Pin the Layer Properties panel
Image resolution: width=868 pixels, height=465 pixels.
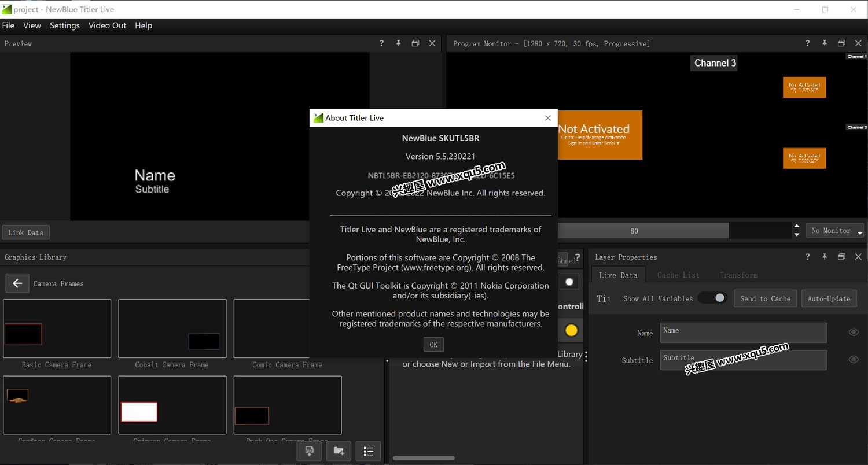pos(825,257)
